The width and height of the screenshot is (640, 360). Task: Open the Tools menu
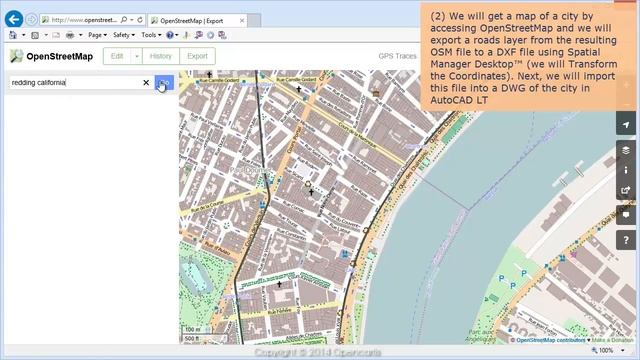151,35
